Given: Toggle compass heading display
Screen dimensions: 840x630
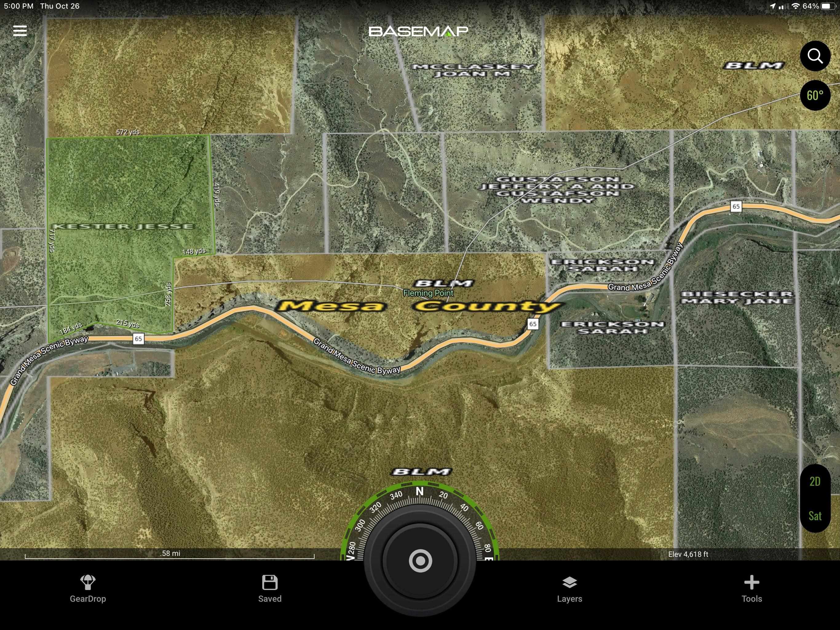Looking at the screenshot, I should (814, 95).
